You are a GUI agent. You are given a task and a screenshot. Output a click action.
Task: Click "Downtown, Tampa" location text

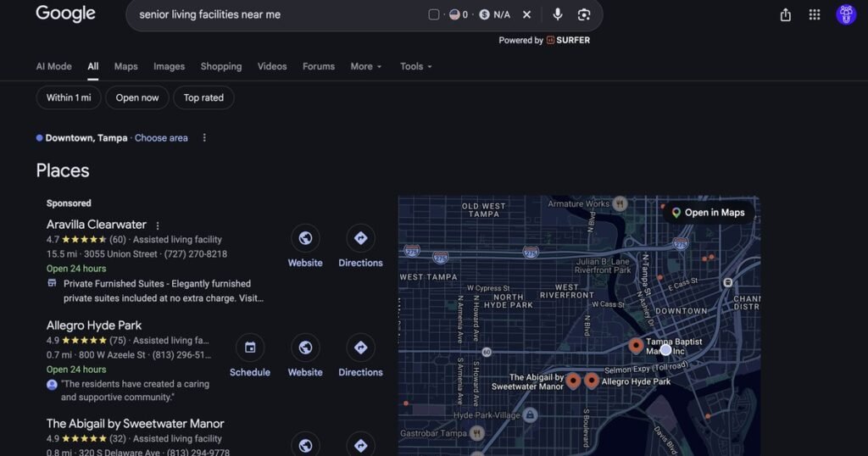(x=86, y=138)
